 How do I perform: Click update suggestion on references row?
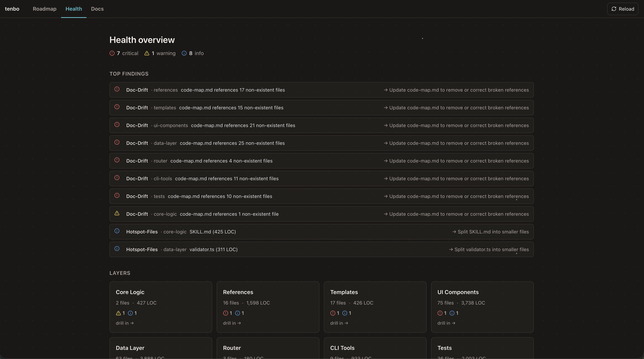pos(456,90)
